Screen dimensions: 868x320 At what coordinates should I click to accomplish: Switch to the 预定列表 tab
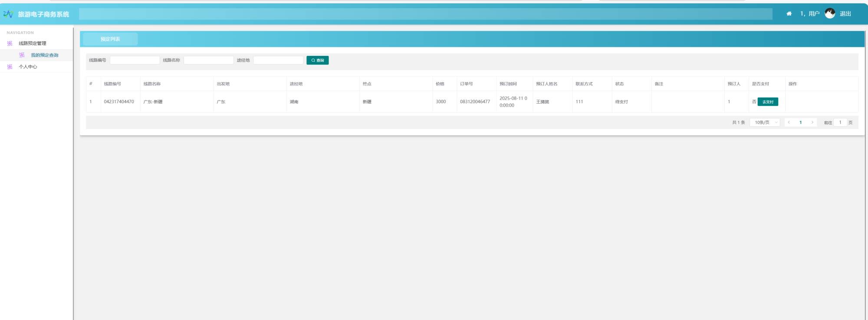[110, 39]
